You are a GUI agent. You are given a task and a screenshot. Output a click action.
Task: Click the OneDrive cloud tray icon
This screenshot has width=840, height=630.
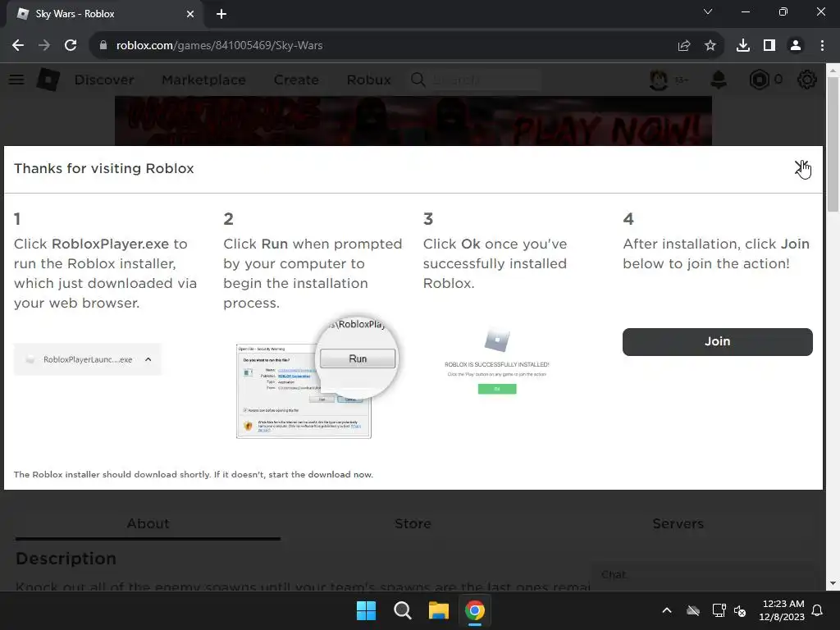tap(693, 610)
